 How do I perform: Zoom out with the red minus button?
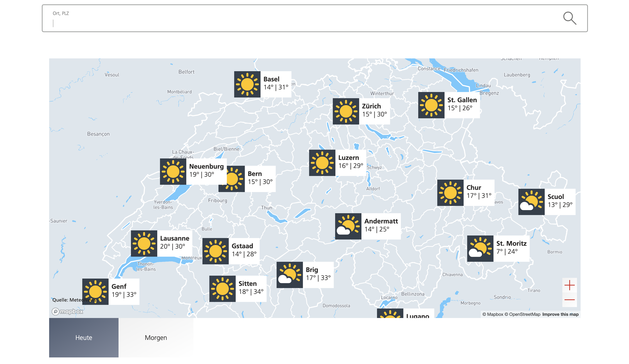pyautogui.click(x=569, y=300)
